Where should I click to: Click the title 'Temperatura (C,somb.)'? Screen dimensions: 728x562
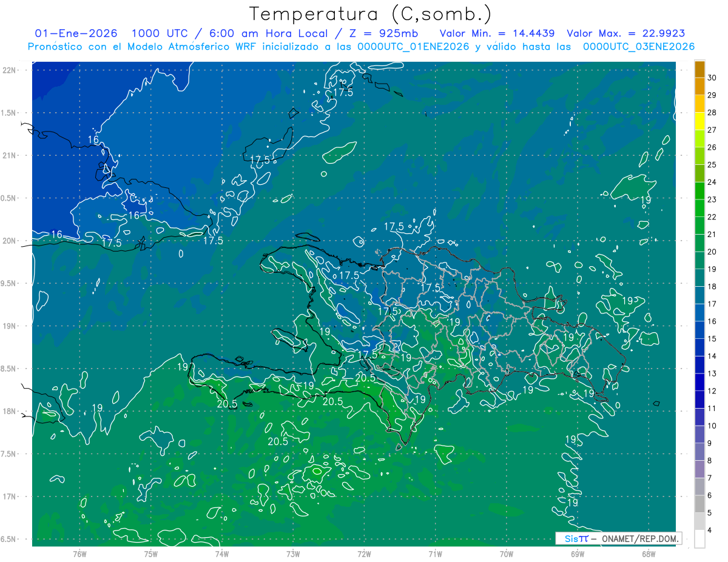point(371,15)
